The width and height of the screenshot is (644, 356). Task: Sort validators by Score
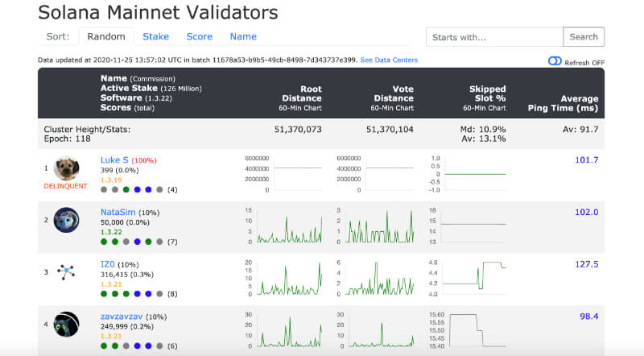coord(199,36)
